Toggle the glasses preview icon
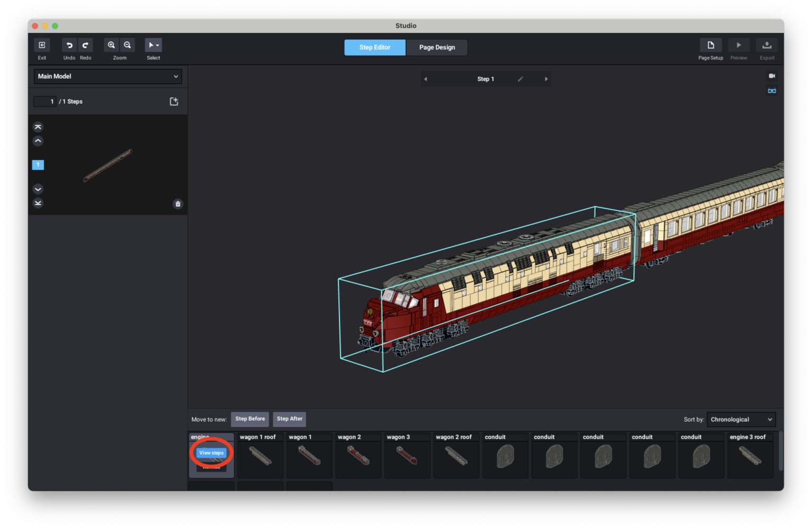812x528 pixels. click(x=772, y=91)
